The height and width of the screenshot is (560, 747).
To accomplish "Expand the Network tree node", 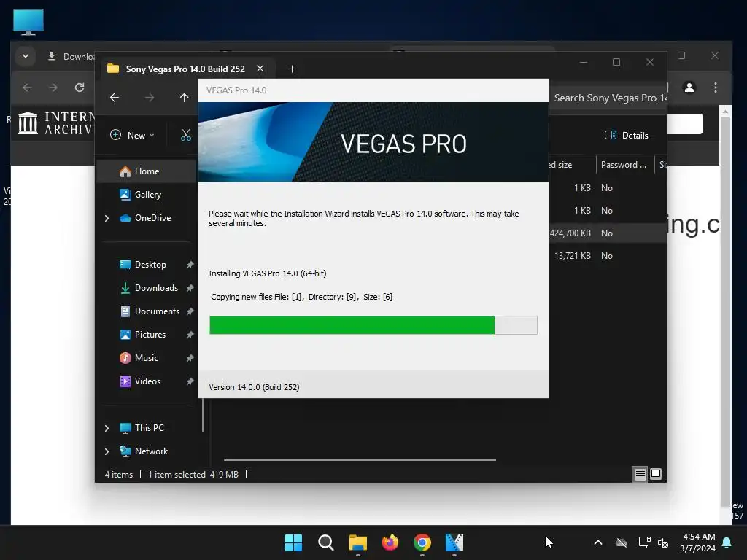I will coord(107,451).
